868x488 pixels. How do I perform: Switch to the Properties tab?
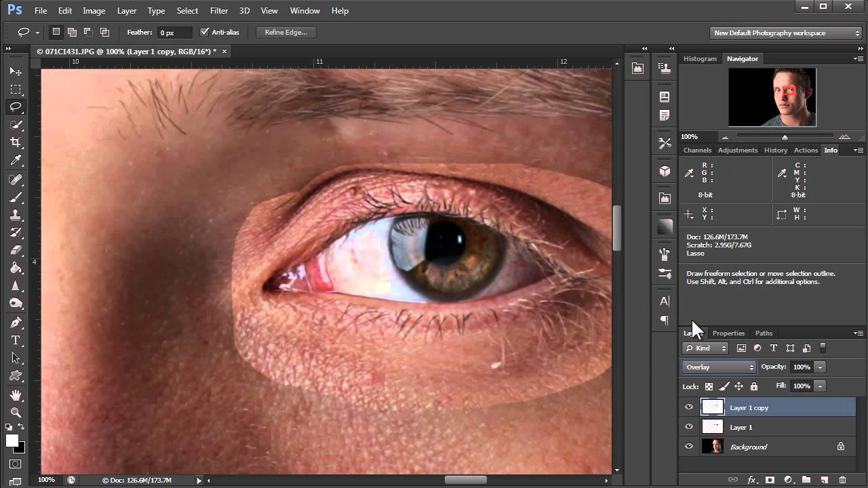(728, 333)
